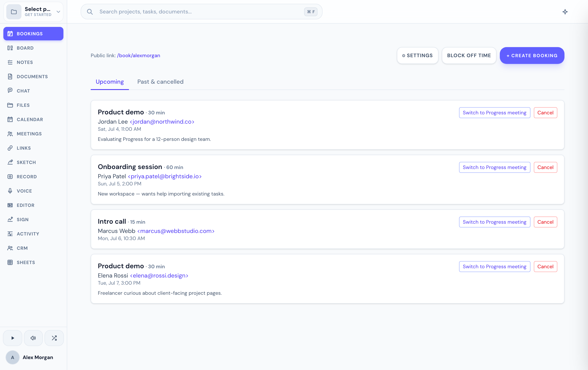Switch Elena Rossi booking to Progress meeting
The width and height of the screenshot is (588, 370).
(495, 267)
